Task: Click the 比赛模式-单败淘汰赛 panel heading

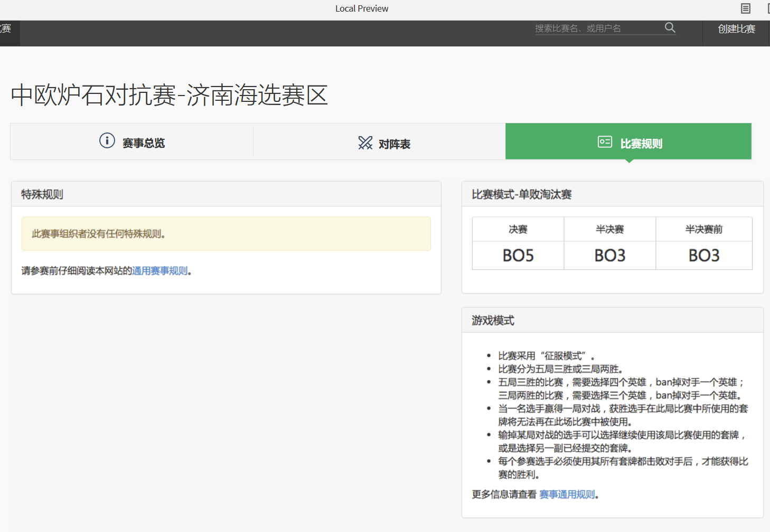Action: [613, 194]
